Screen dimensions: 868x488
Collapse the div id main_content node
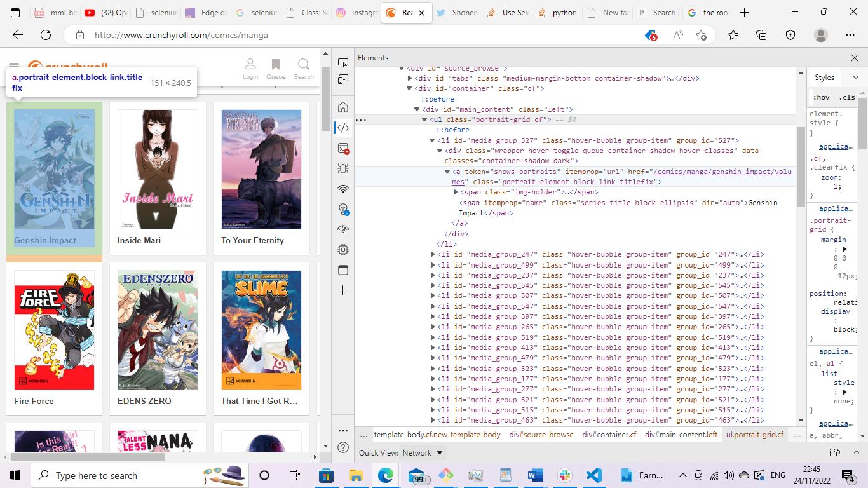tap(417, 109)
